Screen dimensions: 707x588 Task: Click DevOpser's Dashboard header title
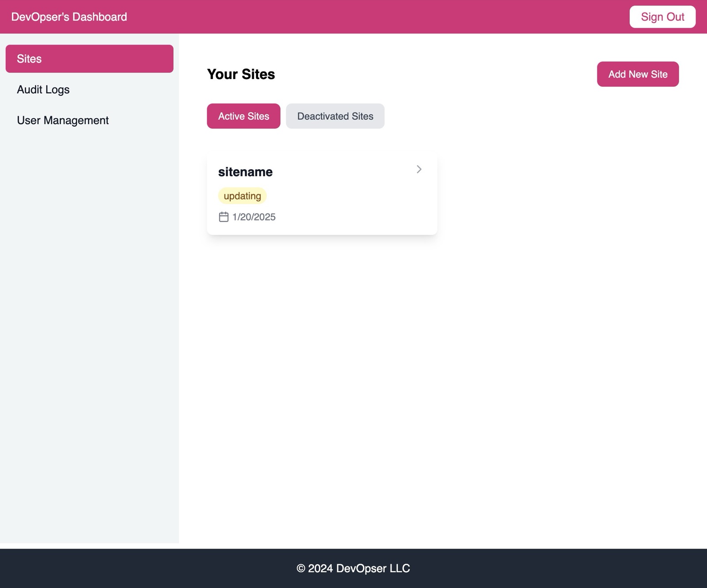[69, 17]
